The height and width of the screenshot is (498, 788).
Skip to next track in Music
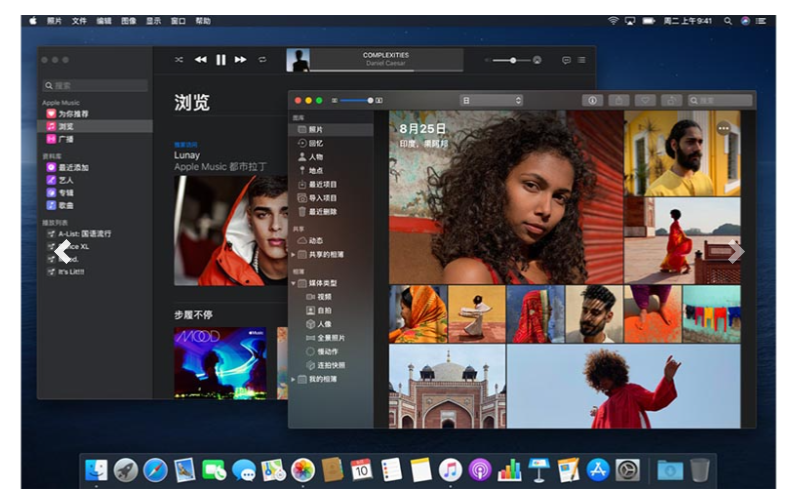(241, 60)
